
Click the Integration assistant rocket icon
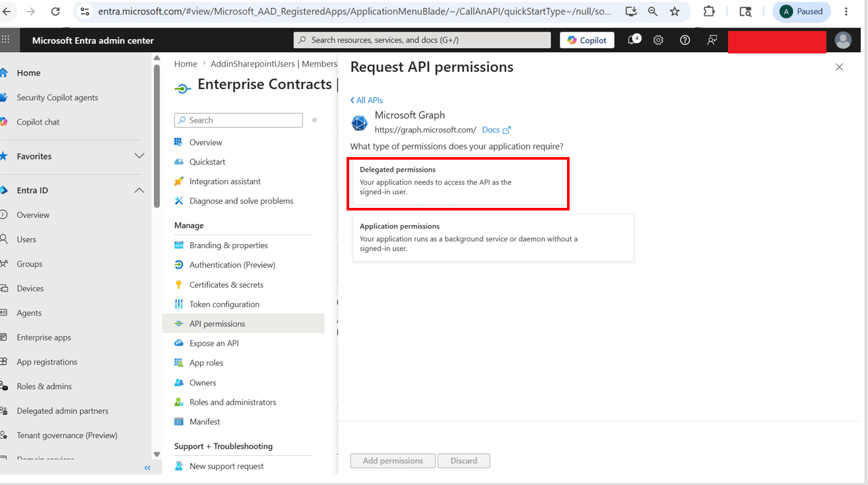pos(179,181)
